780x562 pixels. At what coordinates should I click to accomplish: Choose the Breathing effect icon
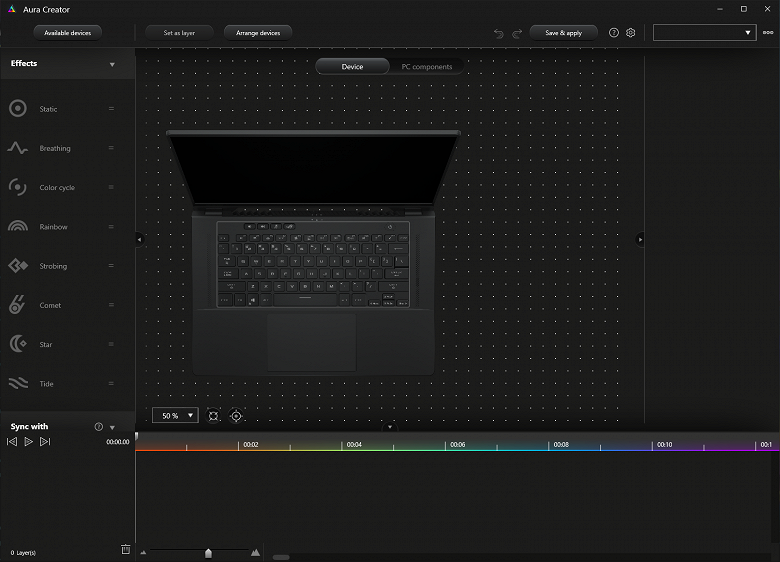pyautogui.click(x=18, y=148)
